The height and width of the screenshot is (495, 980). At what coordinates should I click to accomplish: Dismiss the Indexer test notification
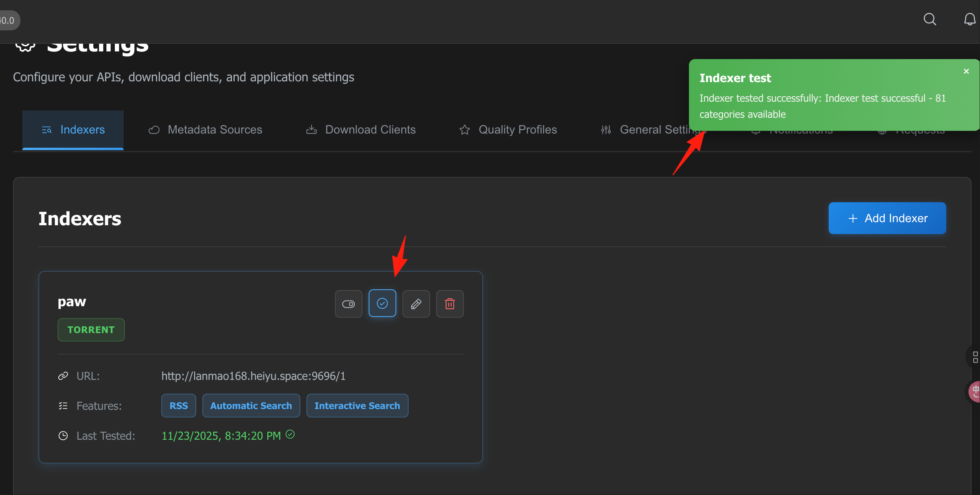[966, 71]
